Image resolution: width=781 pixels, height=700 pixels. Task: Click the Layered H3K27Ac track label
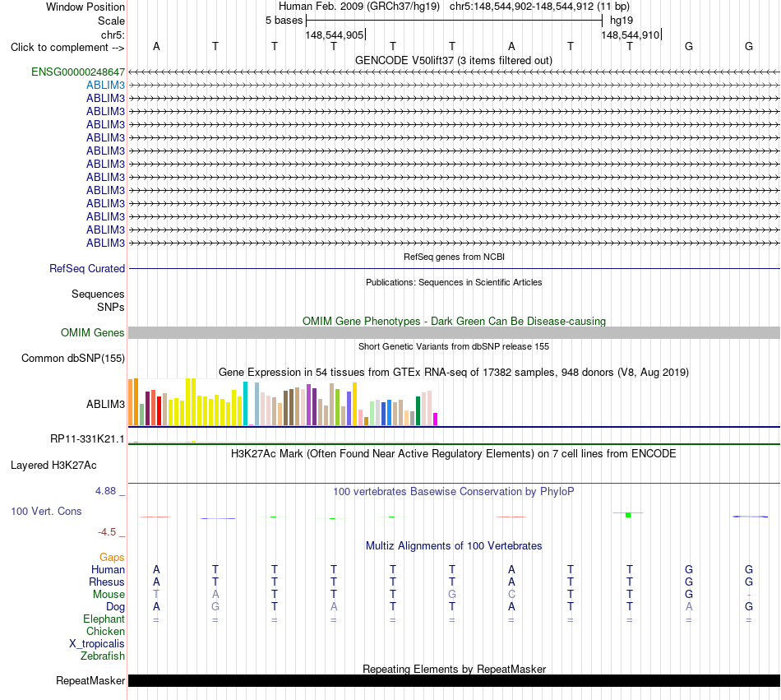[x=53, y=466]
